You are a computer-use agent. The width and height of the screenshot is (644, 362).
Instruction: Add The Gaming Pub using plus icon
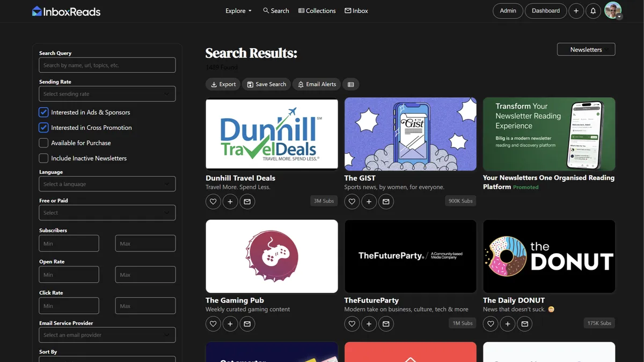[x=230, y=324]
